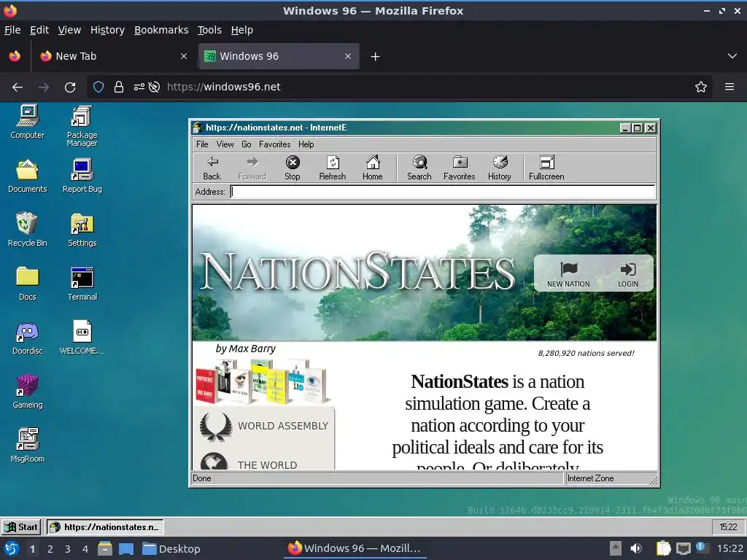Click the volume icon in system tray
Viewport: 747px width, 560px height.
(x=635, y=548)
